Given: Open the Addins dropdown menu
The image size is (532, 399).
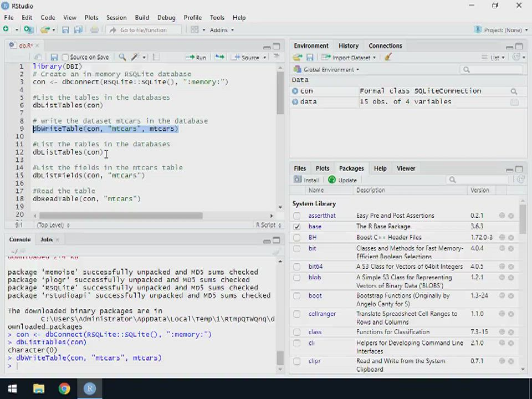Looking at the screenshot, I should coord(222,30).
